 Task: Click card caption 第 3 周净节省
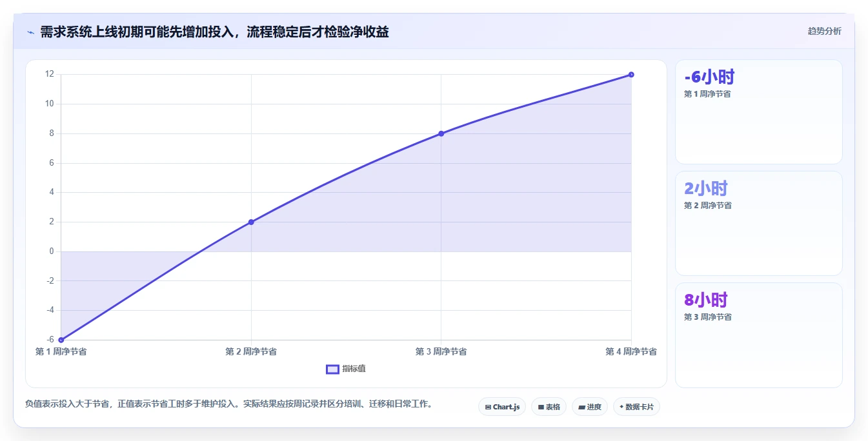[707, 317]
